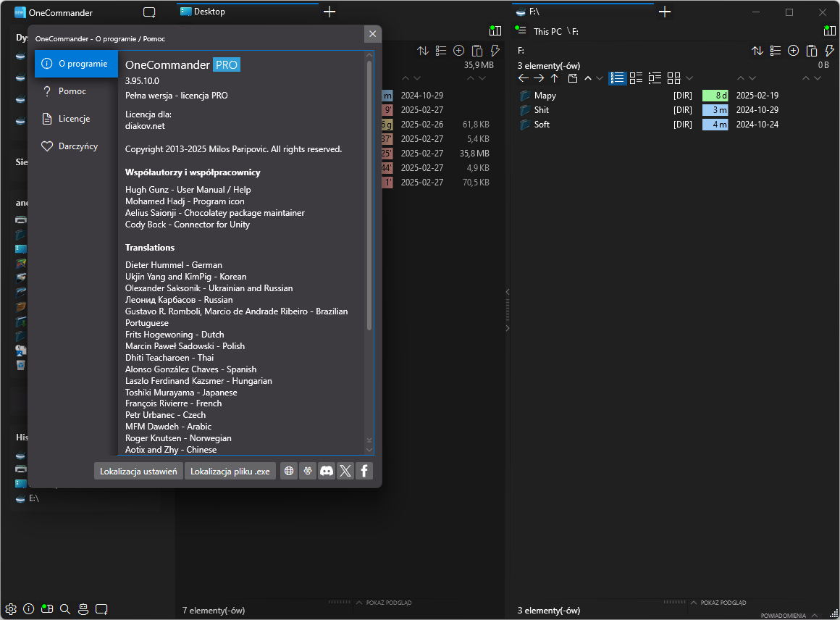Screen dimensions: 840x620
Task: Switch to the tree-detail view in F: pane
Action: (655, 78)
